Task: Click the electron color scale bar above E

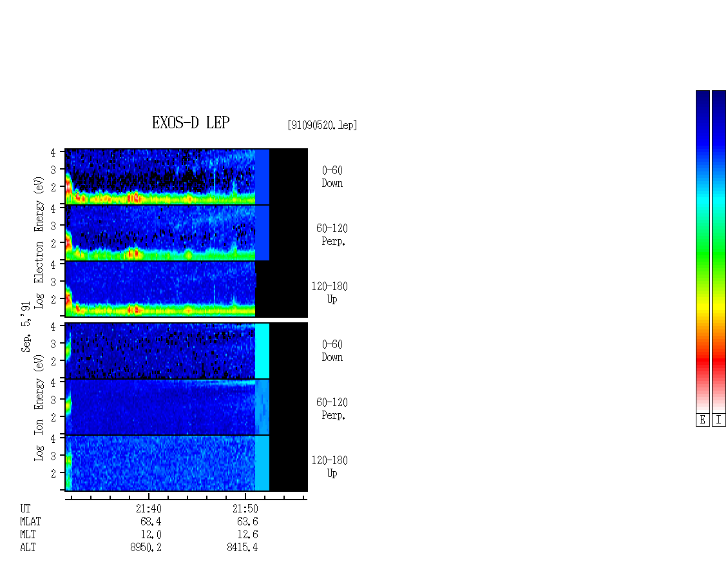Action: (702, 251)
